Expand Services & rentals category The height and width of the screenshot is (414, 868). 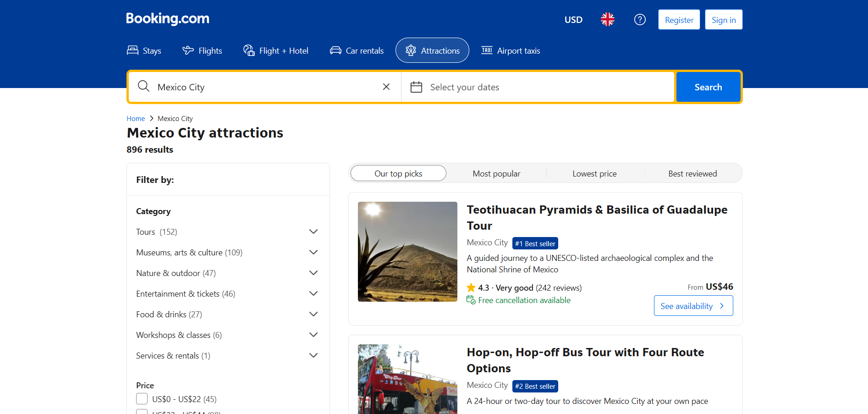(313, 355)
